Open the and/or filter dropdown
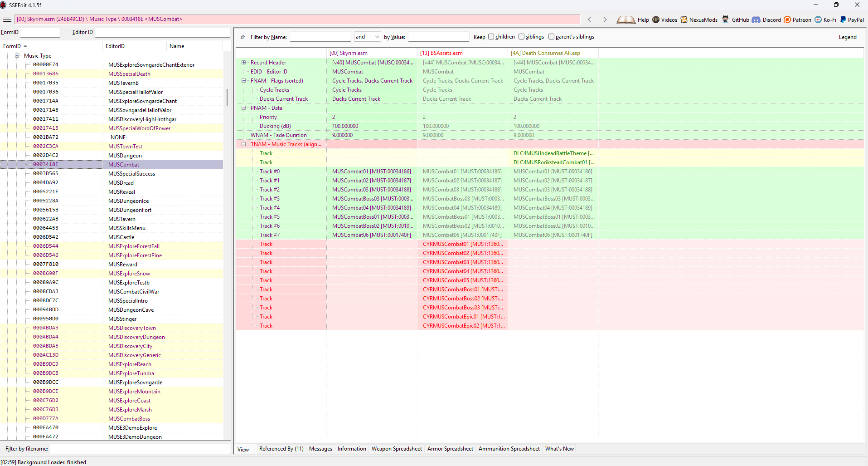 coord(367,37)
